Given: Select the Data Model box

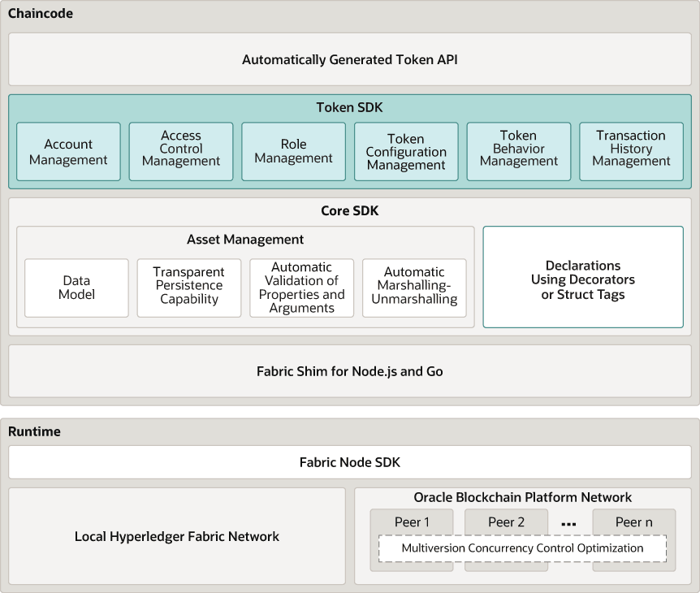Looking at the screenshot, I should click(x=76, y=288).
